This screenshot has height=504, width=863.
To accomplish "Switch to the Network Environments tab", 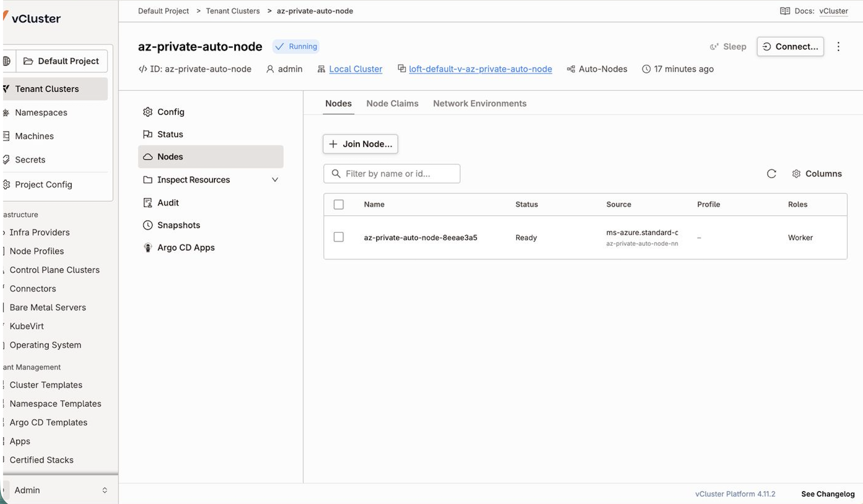I will tap(480, 103).
